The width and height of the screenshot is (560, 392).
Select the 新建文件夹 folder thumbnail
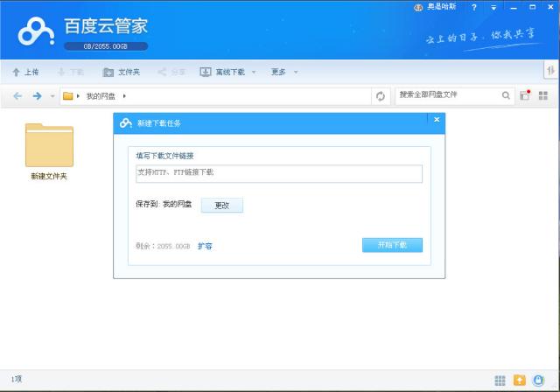coord(49,145)
